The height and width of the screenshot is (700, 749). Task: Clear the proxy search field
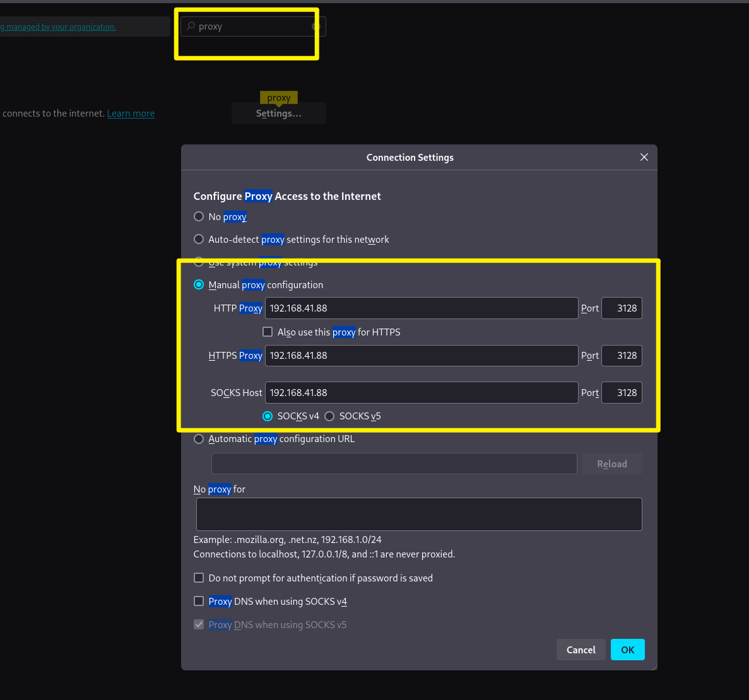coord(316,26)
